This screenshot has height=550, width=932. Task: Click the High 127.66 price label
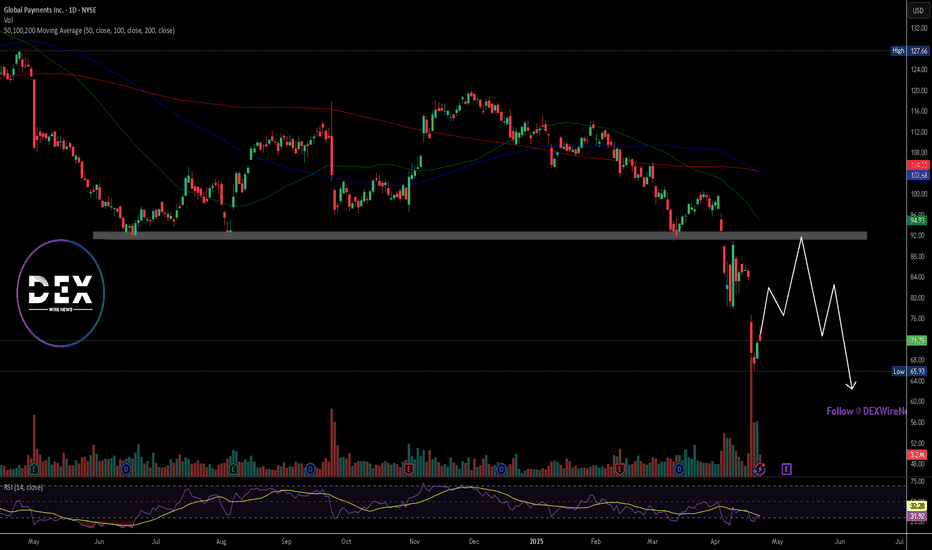[910, 51]
